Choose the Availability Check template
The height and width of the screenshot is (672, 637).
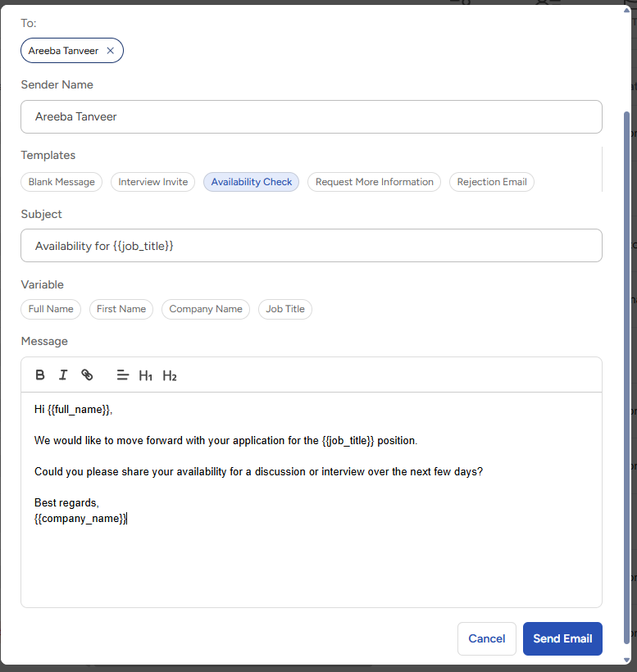[x=251, y=182]
